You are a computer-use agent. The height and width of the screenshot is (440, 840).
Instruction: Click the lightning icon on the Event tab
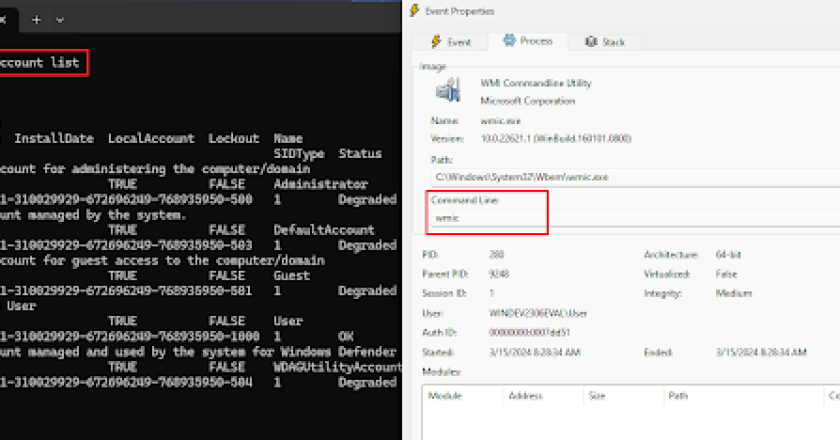pyautogui.click(x=436, y=42)
